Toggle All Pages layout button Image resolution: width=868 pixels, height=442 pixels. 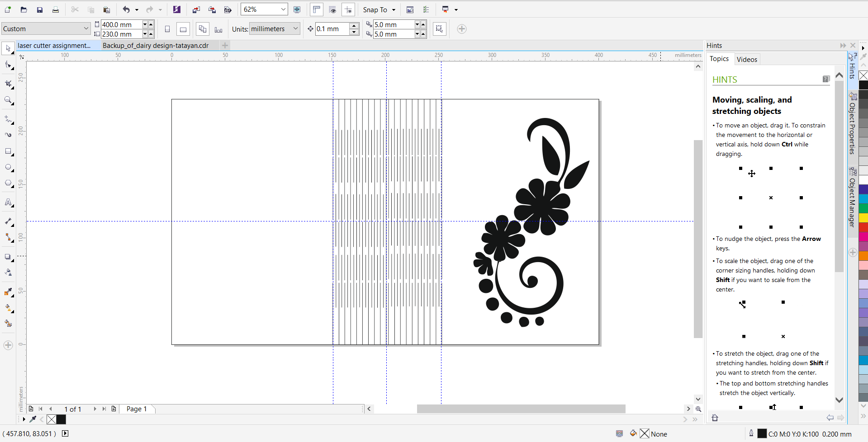[203, 29]
